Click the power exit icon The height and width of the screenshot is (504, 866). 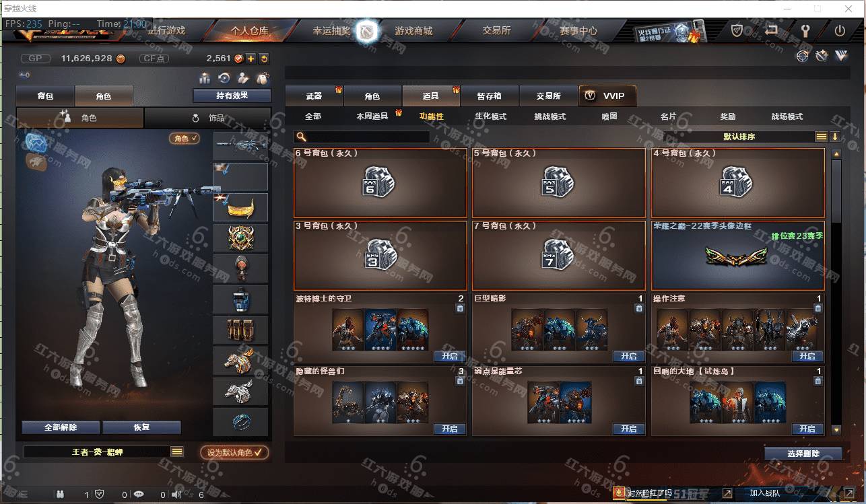click(840, 30)
